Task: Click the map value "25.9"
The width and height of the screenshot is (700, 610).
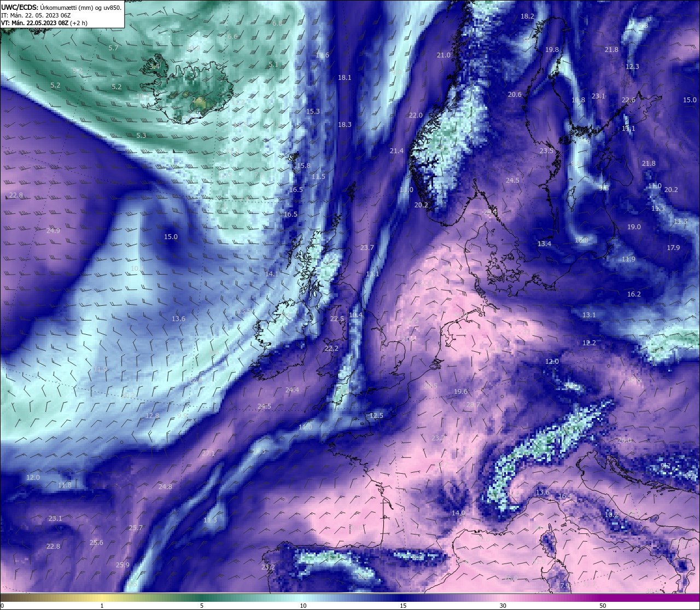Action: click(122, 565)
